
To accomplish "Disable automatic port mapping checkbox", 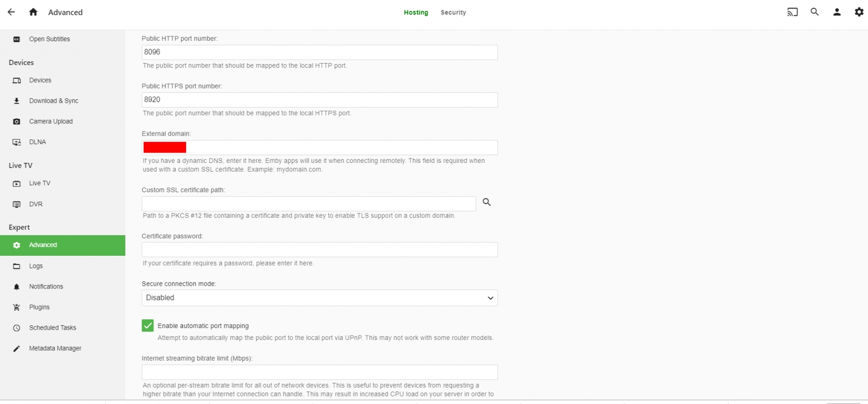I will (x=148, y=326).
